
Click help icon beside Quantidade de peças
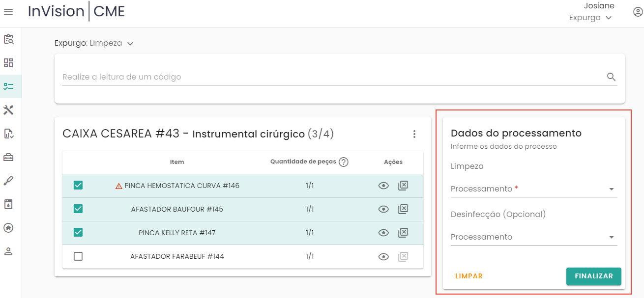click(344, 162)
